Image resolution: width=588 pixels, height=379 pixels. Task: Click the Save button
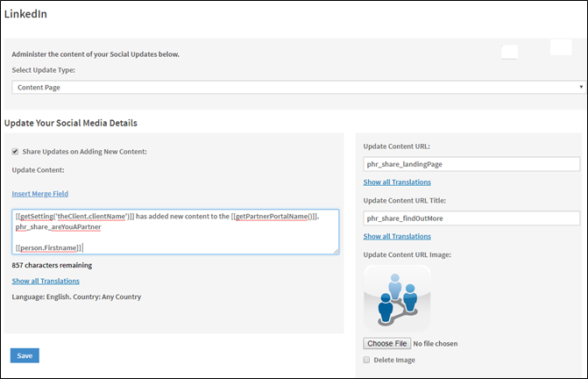(25, 355)
